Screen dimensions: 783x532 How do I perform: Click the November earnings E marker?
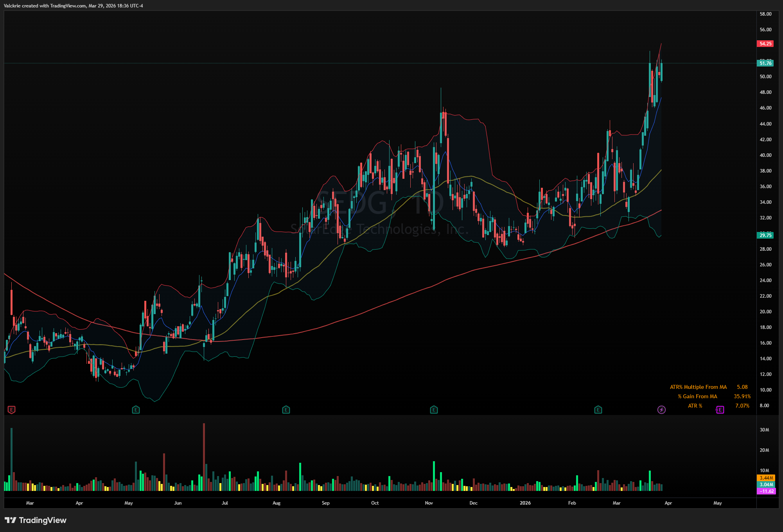[433, 410]
